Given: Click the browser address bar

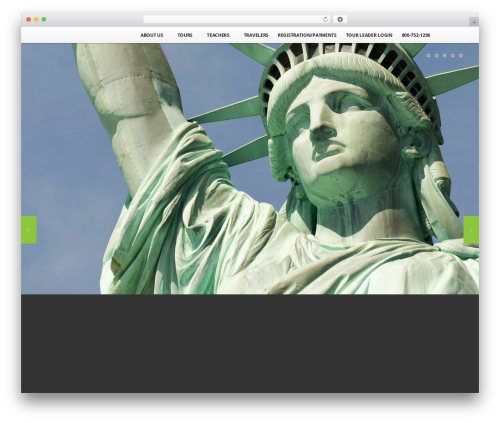Looking at the screenshot, I should [237, 19].
